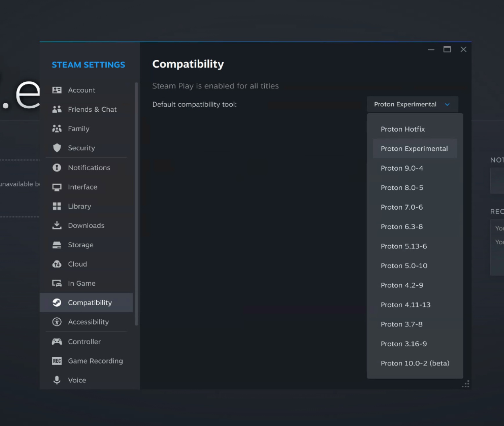Click 'Steam Play is enabled for all titles' text
The width and height of the screenshot is (504, 426).
tap(215, 86)
